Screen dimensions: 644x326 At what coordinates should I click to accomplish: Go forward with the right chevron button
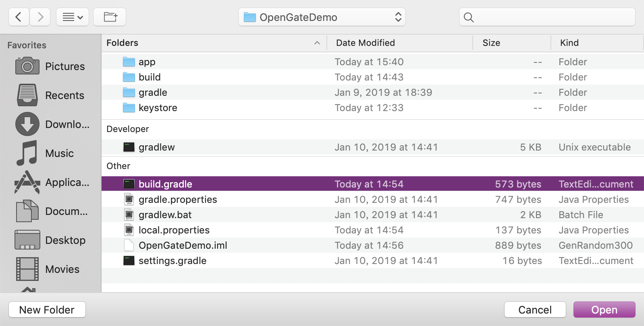click(40, 17)
